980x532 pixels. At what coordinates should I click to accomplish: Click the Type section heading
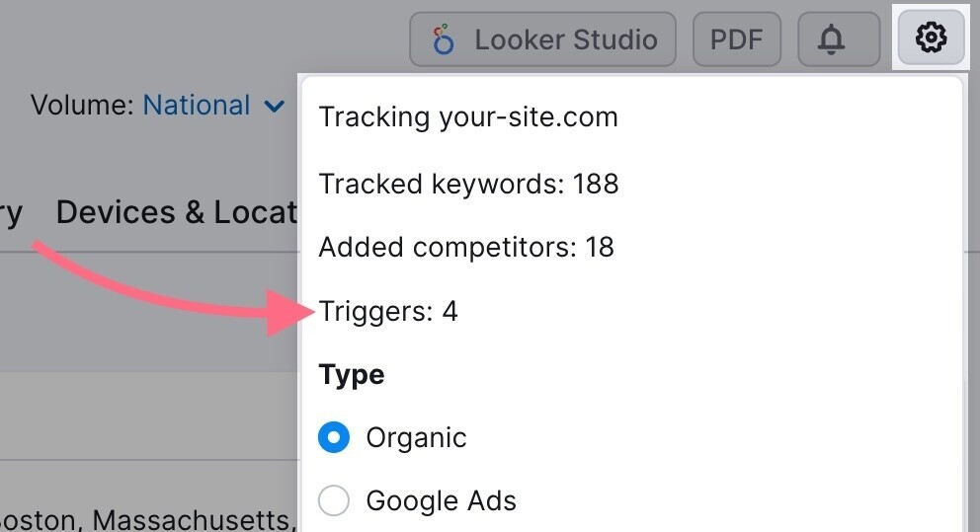coord(351,375)
